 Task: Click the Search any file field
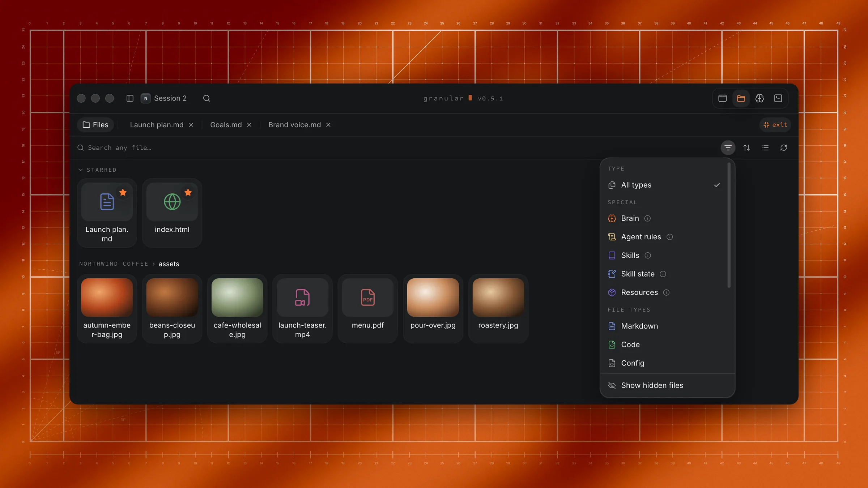pyautogui.click(x=394, y=147)
